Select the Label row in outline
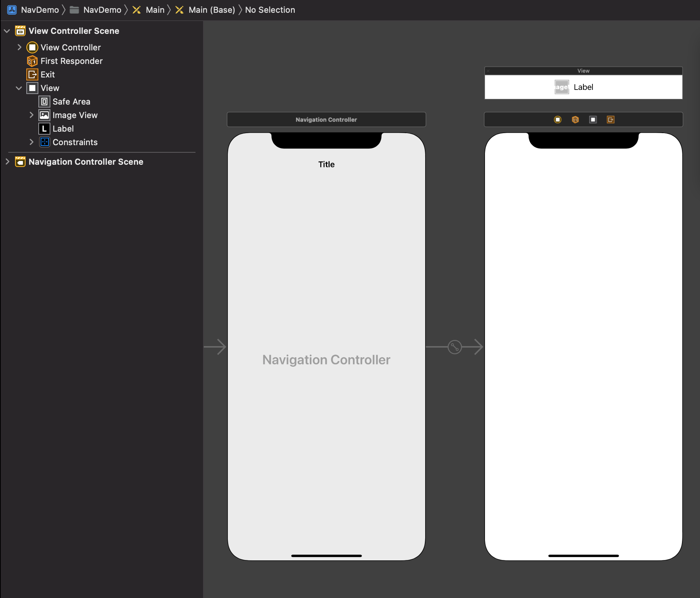This screenshot has width=700, height=598. click(63, 129)
